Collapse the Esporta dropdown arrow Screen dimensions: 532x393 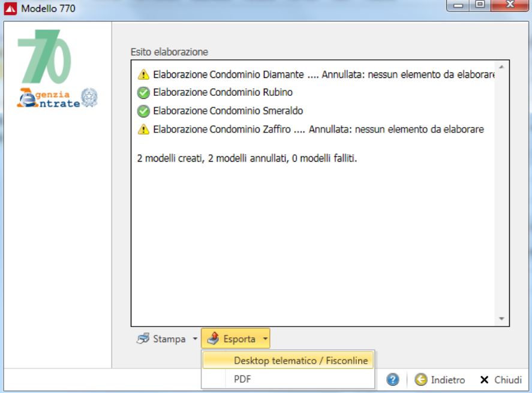pos(265,338)
